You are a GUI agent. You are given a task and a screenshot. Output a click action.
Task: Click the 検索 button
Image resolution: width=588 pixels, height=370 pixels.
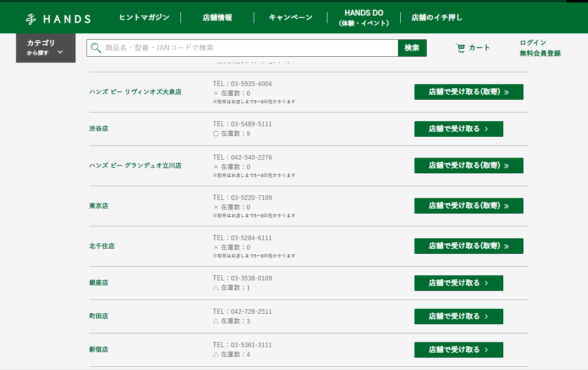click(412, 48)
